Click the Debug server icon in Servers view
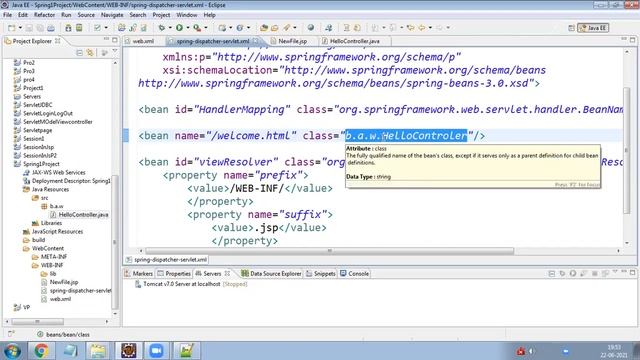 point(562,273)
